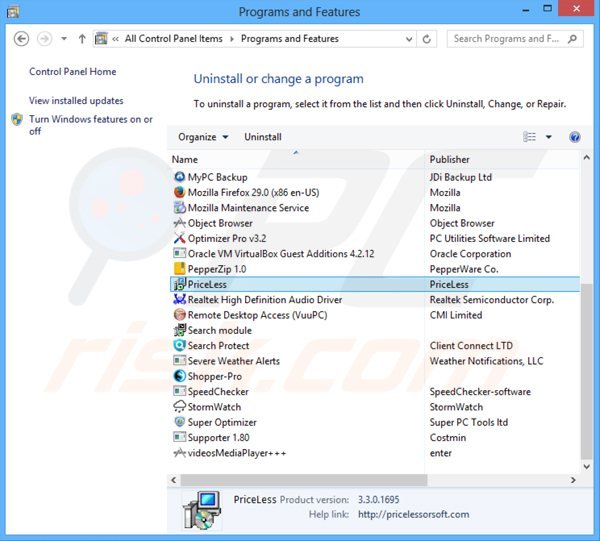Click the horizontal scrollbar left arrow
The height and width of the screenshot is (541, 600).
coord(174,480)
